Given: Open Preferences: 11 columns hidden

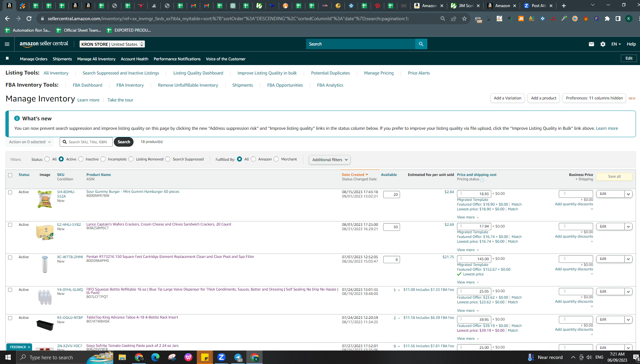Looking at the screenshot, I should [x=594, y=98].
